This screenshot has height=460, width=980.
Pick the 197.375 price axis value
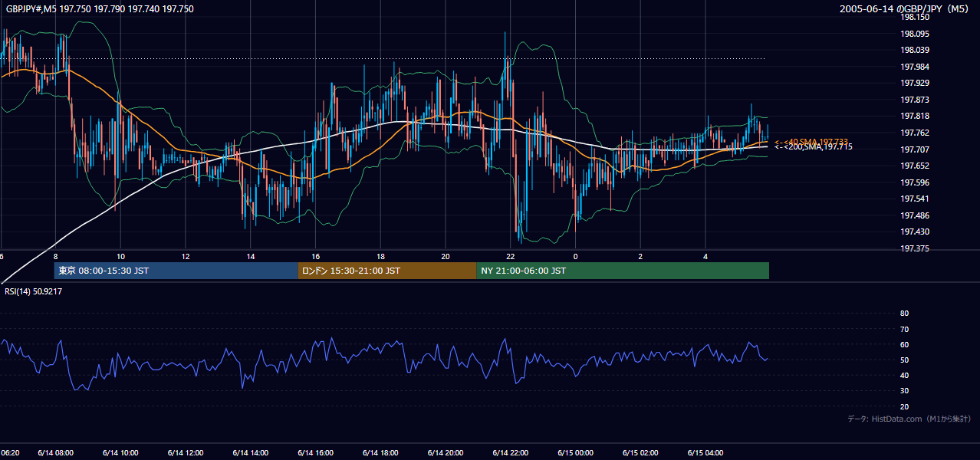(x=915, y=248)
